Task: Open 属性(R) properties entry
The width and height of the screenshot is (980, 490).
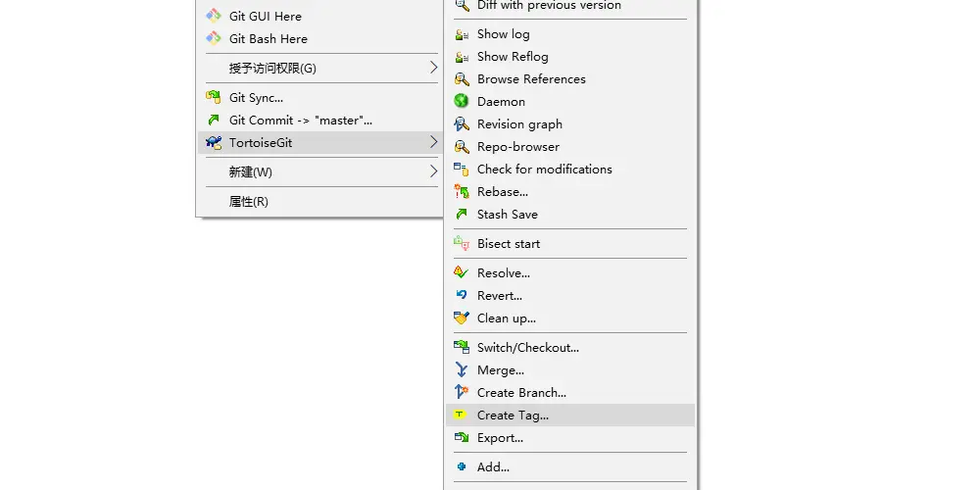Action: coord(319,201)
